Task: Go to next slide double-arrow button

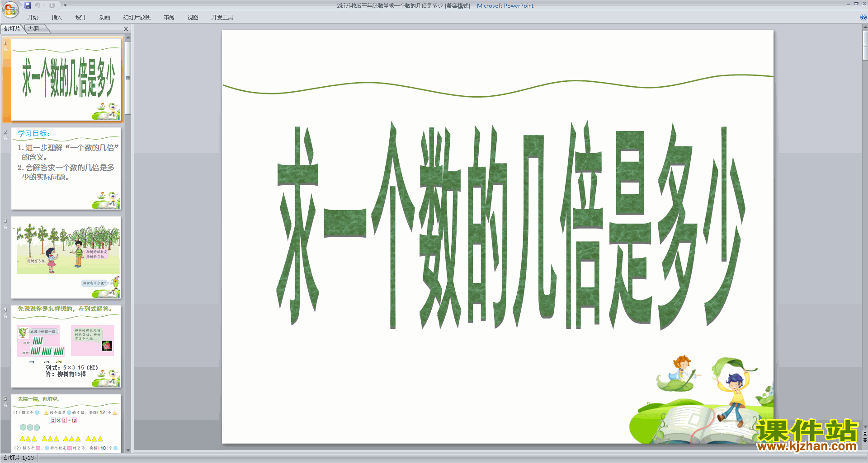Action: tap(865, 440)
